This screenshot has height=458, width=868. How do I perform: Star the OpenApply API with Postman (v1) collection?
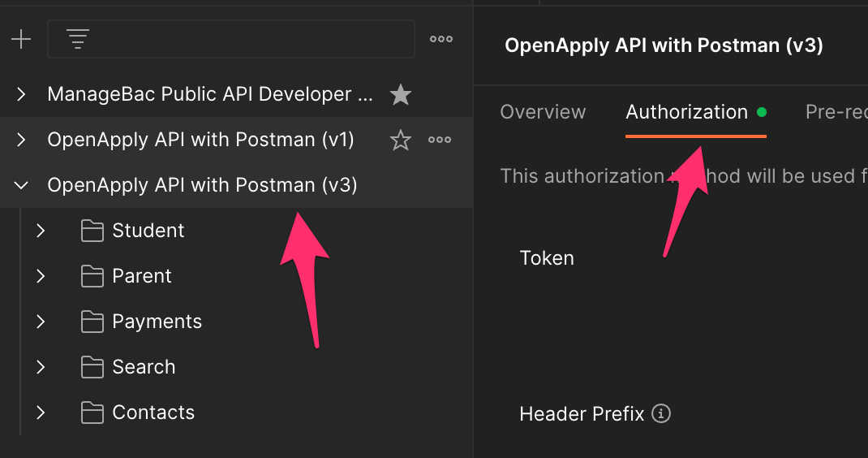(400, 140)
